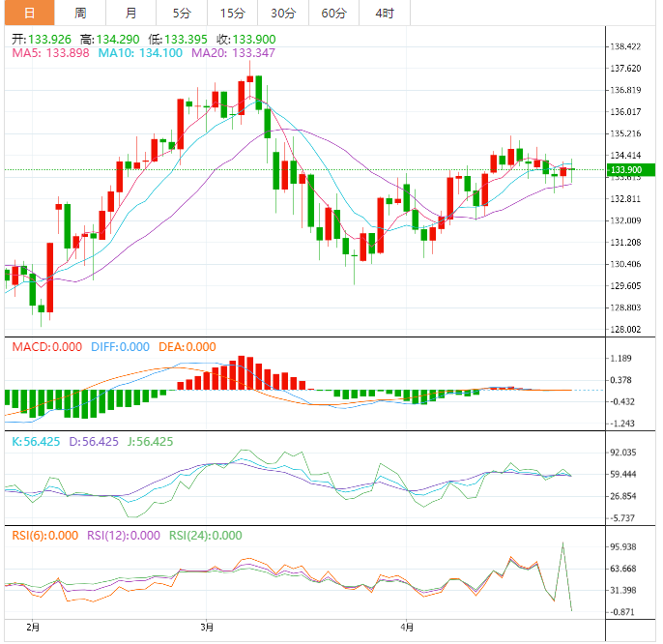Image resolution: width=663 pixels, height=644 pixels.
Task: Click the MACD indicator label
Action: tap(44, 347)
